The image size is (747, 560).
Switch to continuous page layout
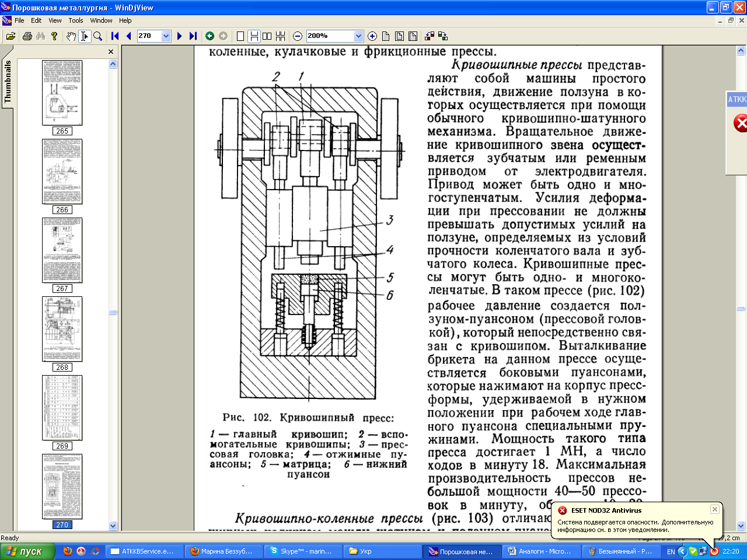click(254, 36)
